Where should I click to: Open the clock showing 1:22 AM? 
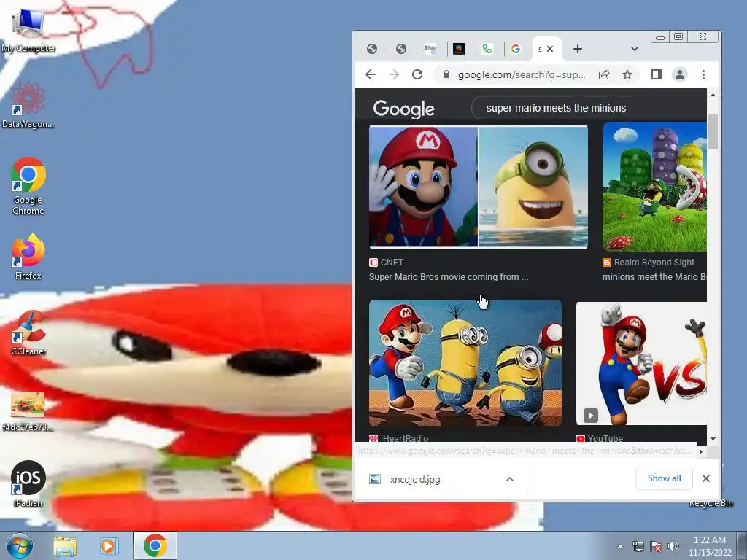point(709,546)
